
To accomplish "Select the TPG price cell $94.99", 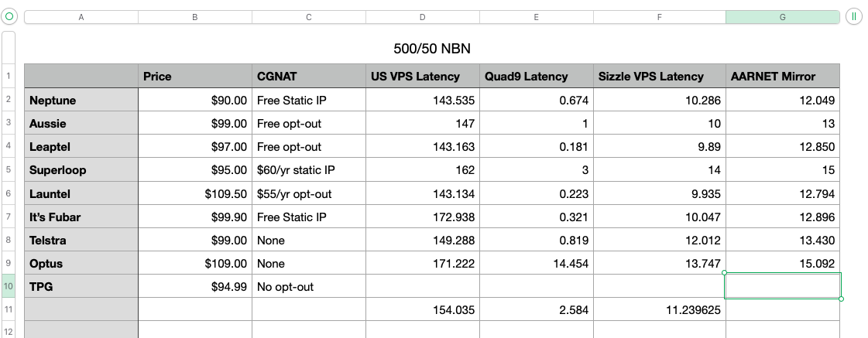I will pyautogui.click(x=195, y=286).
